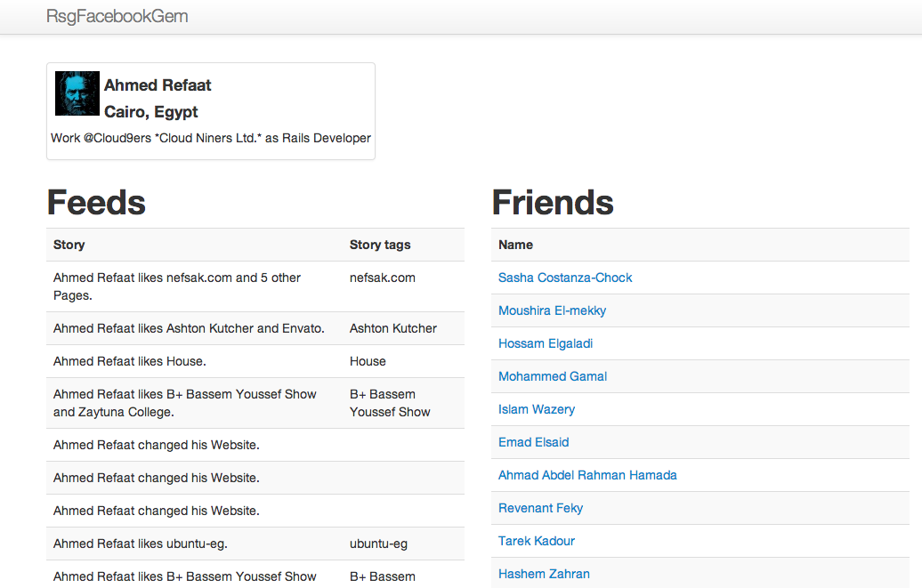The height and width of the screenshot is (588, 922).
Task: Open Tarek Kadour's profile link
Action: 536,541
